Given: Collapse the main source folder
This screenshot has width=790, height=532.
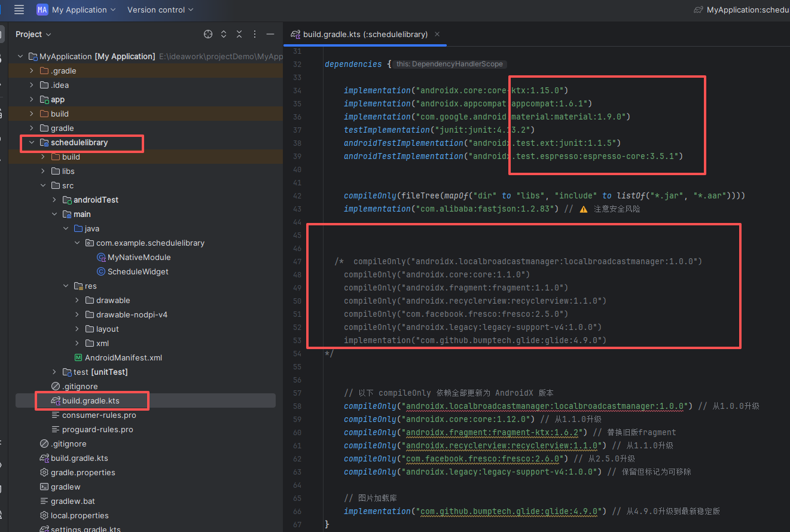Looking at the screenshot, I should pos(54,214).
